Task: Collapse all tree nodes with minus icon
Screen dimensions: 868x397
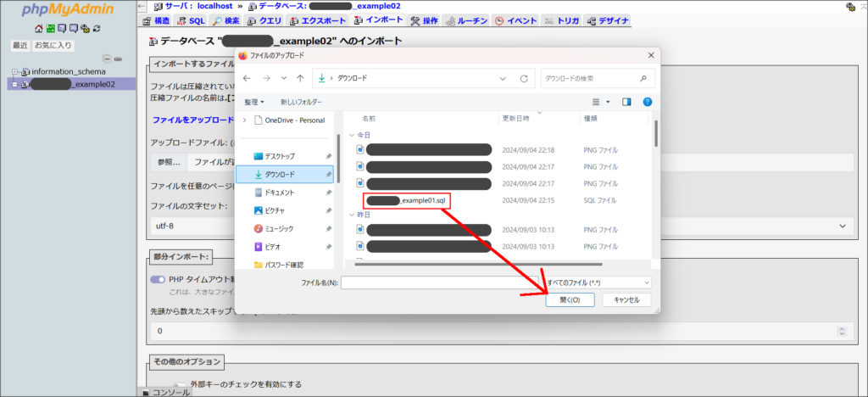Action: click(x=108, y=59)
